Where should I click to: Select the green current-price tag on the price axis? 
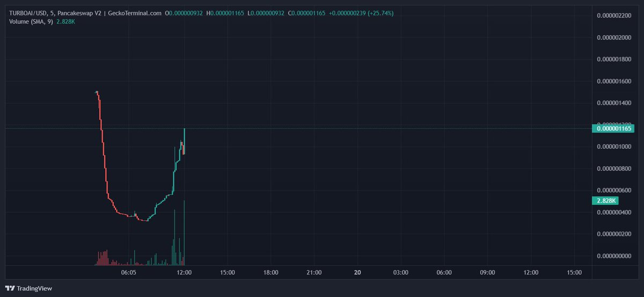[x=613, y=128]
